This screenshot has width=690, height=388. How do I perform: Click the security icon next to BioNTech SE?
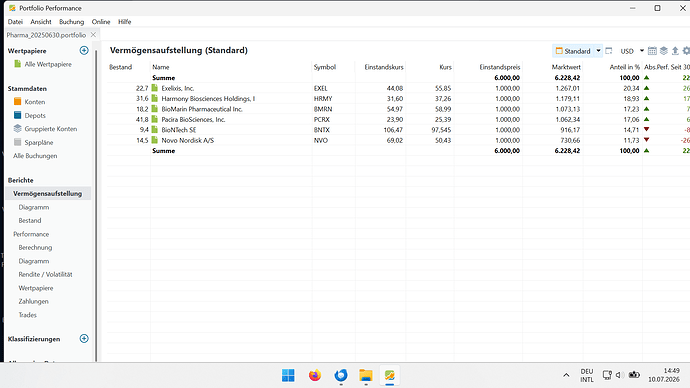point(154,130)
